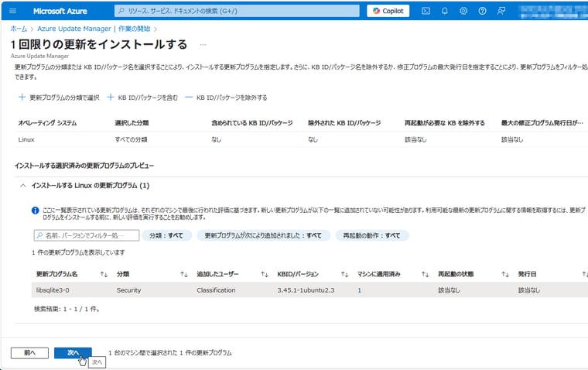The image size is (588, 370).
Task: Click the すべての分類 cell
Action: click(131, 139)
